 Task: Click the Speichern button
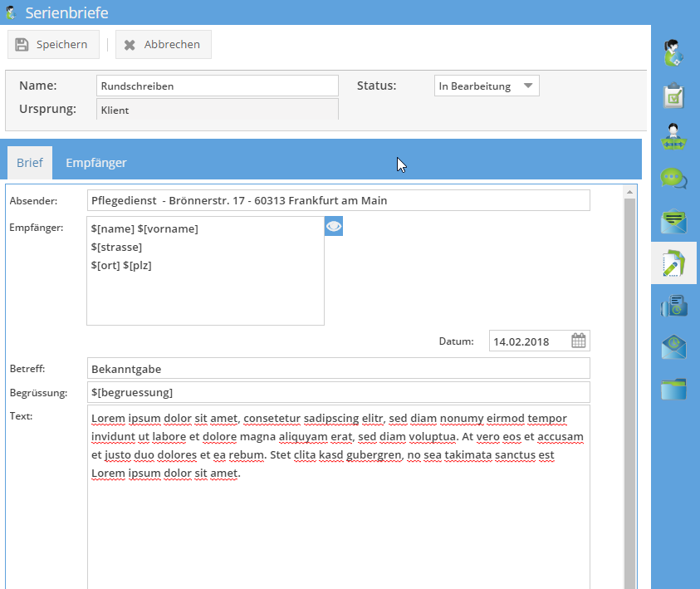[x=53, y=45]
